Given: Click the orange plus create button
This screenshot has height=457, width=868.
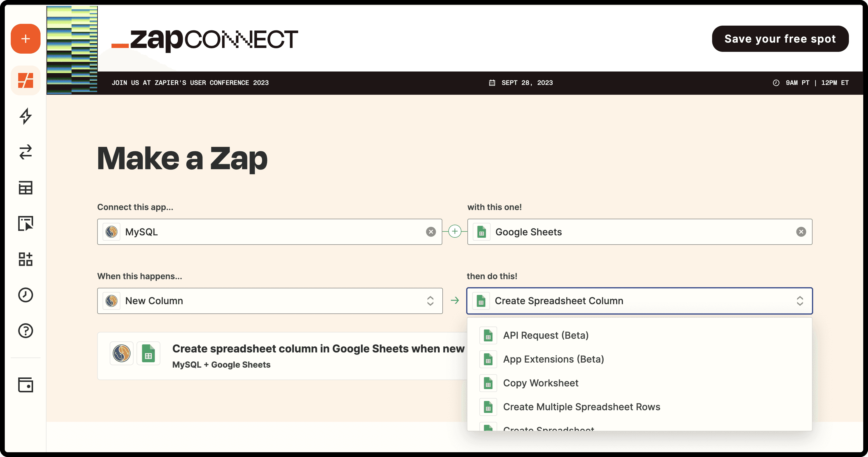Looking at the screenshot, I should click(x=26, y=39).
